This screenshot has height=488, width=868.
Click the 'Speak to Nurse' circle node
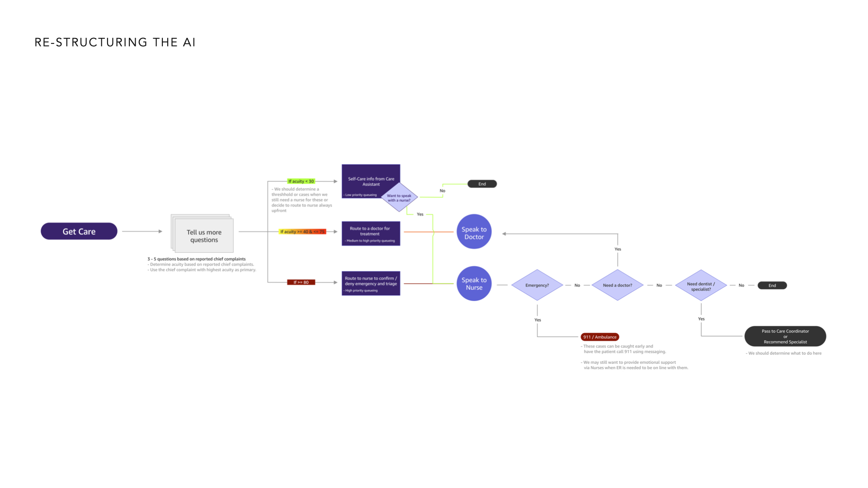click(x=474, y=285)
